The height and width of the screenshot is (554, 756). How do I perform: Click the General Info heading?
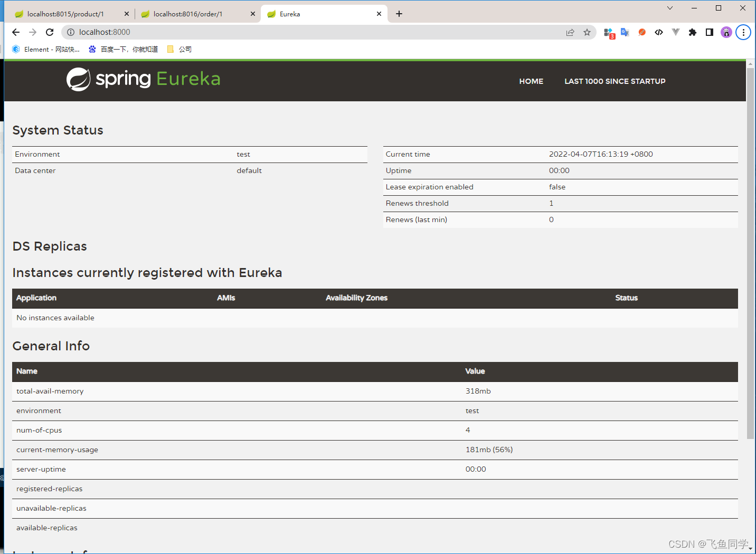pyautogui.click(x=51, y=346)
